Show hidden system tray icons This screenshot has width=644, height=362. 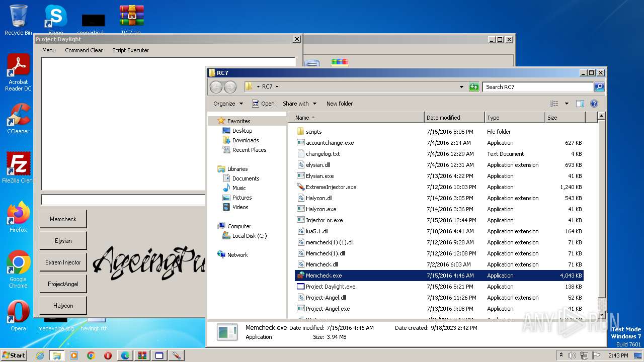561,355
